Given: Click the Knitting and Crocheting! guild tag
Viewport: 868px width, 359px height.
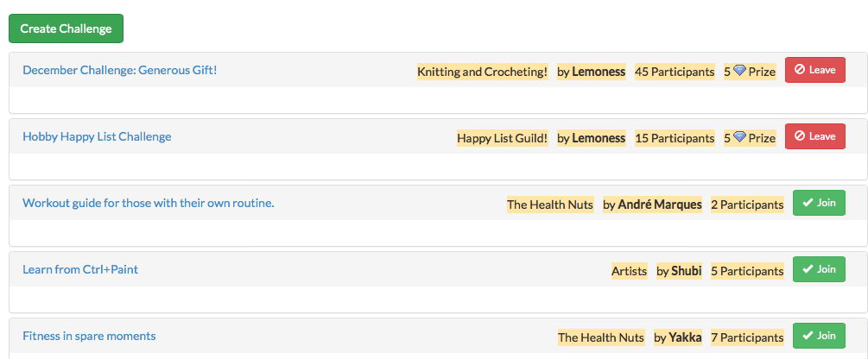Looking at the screenshot, I should click(482, 72).
